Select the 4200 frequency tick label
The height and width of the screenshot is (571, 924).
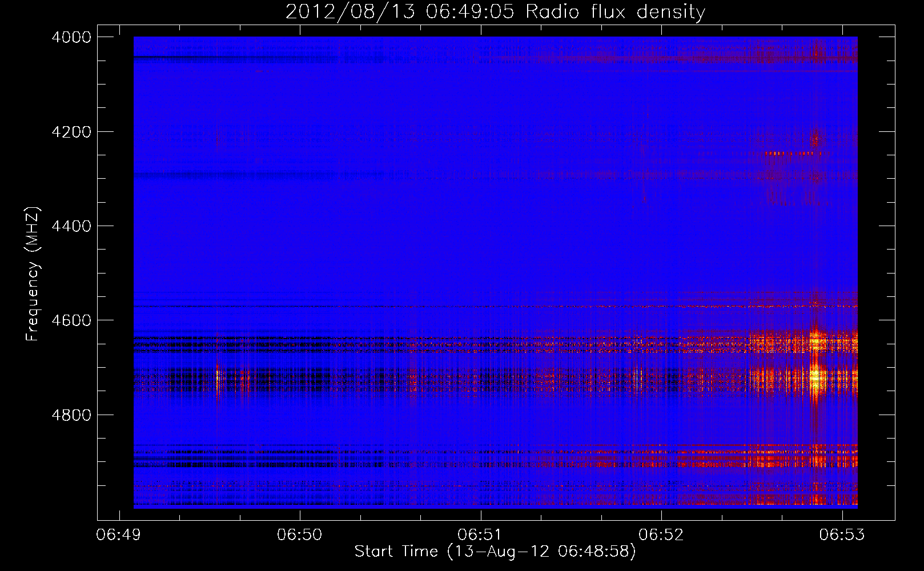[71, 132]
